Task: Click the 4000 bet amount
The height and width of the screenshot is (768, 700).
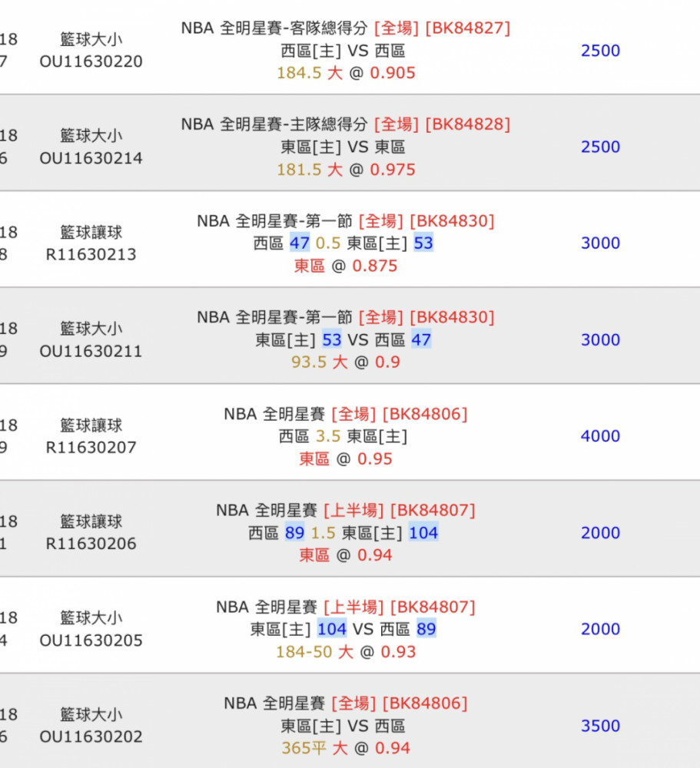Action: point(600,436)
